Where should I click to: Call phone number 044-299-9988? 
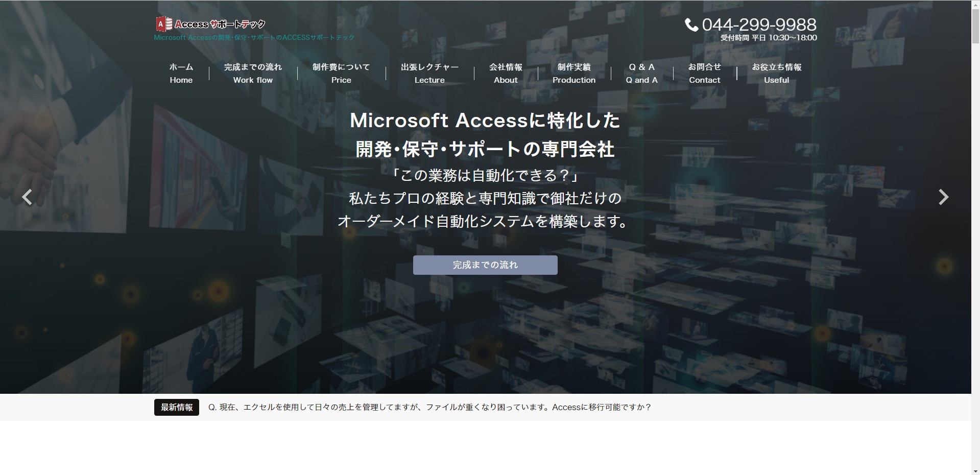(759, 25)
